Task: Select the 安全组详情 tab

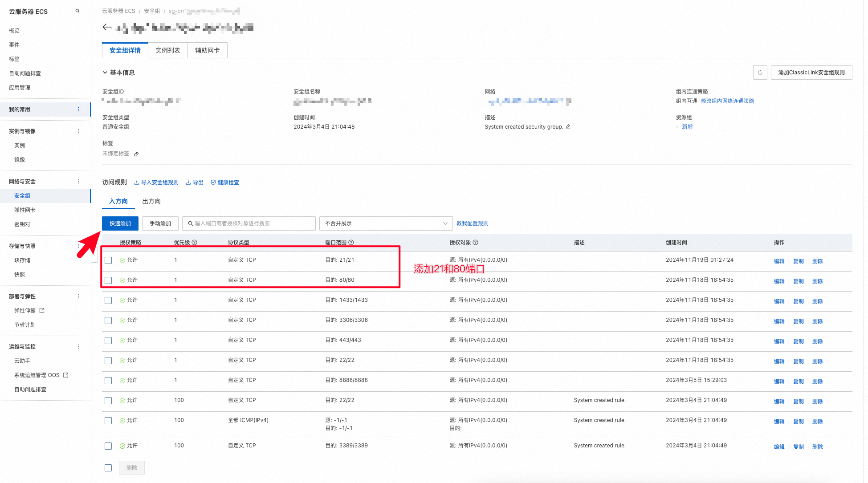Action: point(125,50)
